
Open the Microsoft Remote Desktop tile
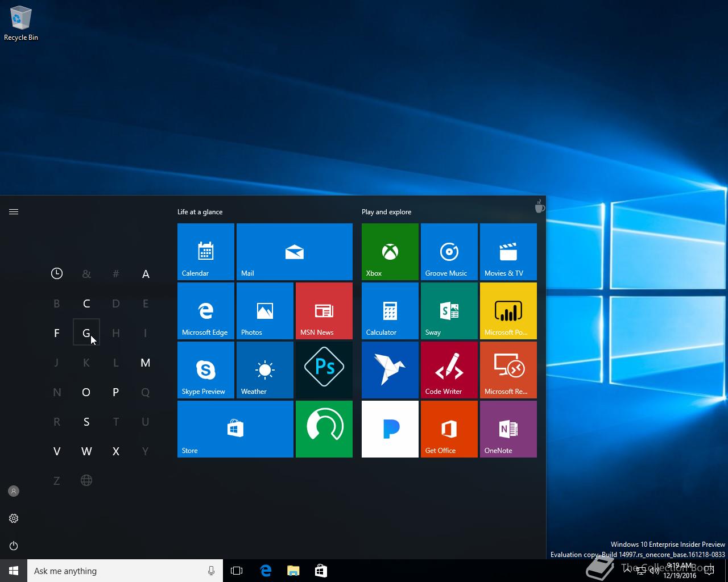(508, 370)
